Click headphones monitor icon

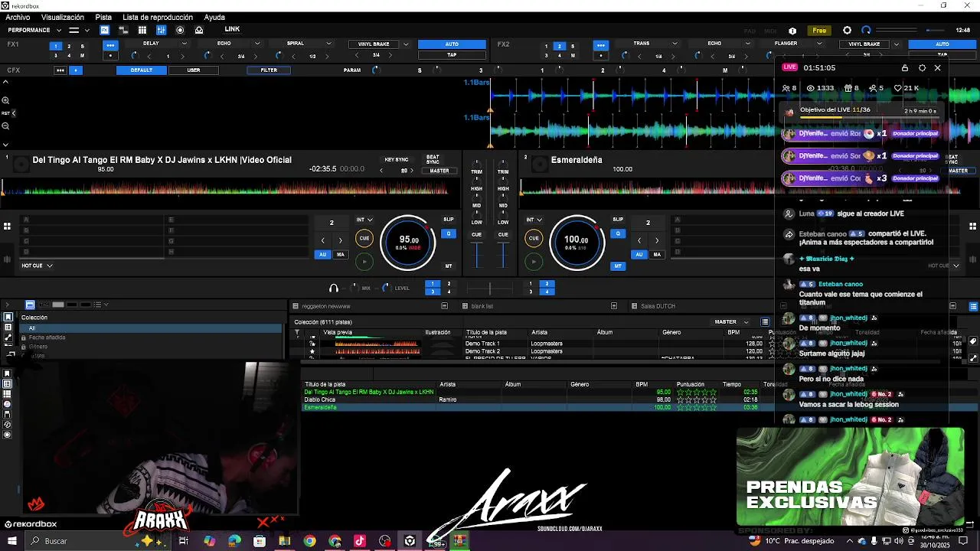tap(333, 289)
